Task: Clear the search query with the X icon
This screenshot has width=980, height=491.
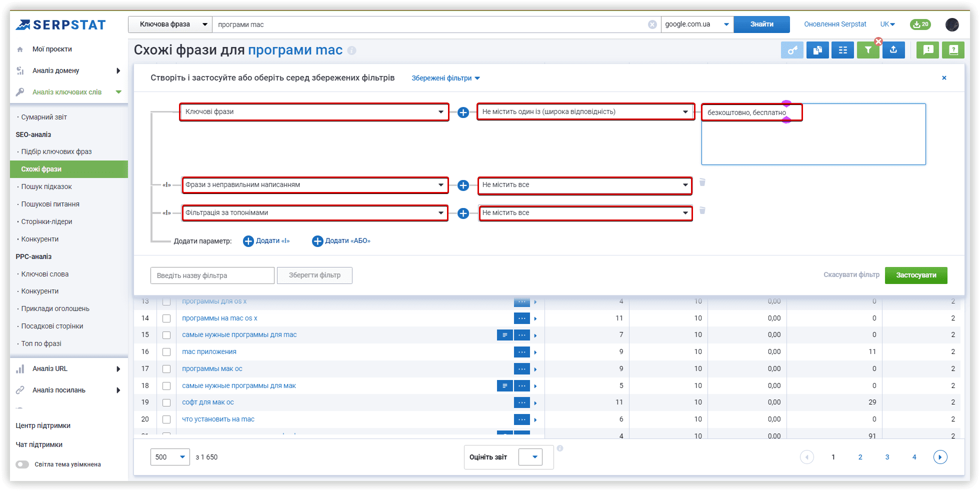Action: pos(652,24)
